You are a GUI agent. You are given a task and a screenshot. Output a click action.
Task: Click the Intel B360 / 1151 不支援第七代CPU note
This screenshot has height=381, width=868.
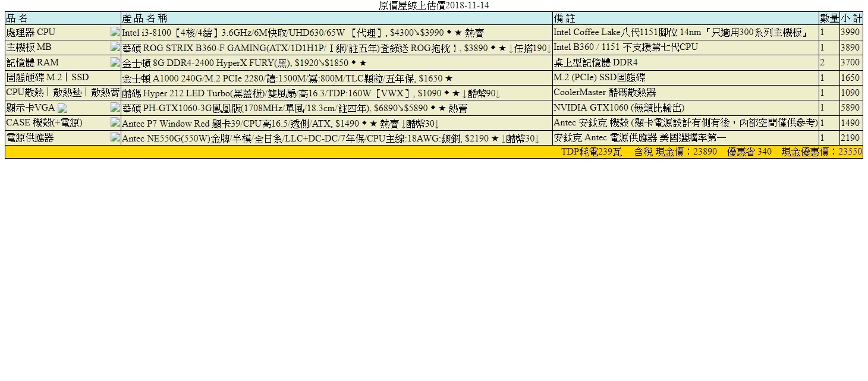click(x=626, y=47)
